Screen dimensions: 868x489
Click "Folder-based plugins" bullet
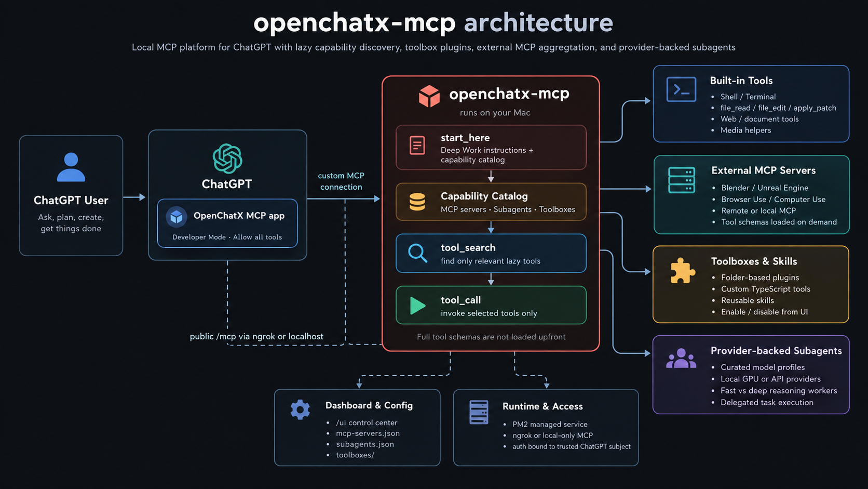tap(760, 277)
